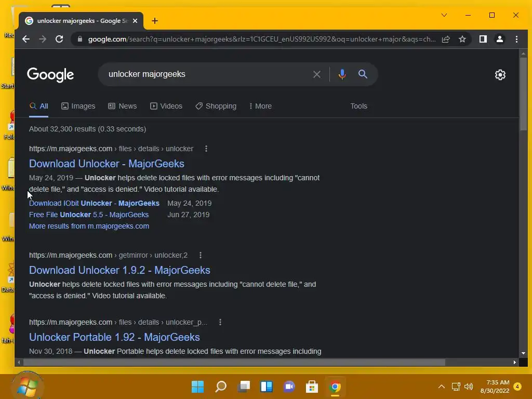The width and height of the screenshot is (532, 399).
Task: Open the Chrome profile menu
Action: (x=500, y=39)
